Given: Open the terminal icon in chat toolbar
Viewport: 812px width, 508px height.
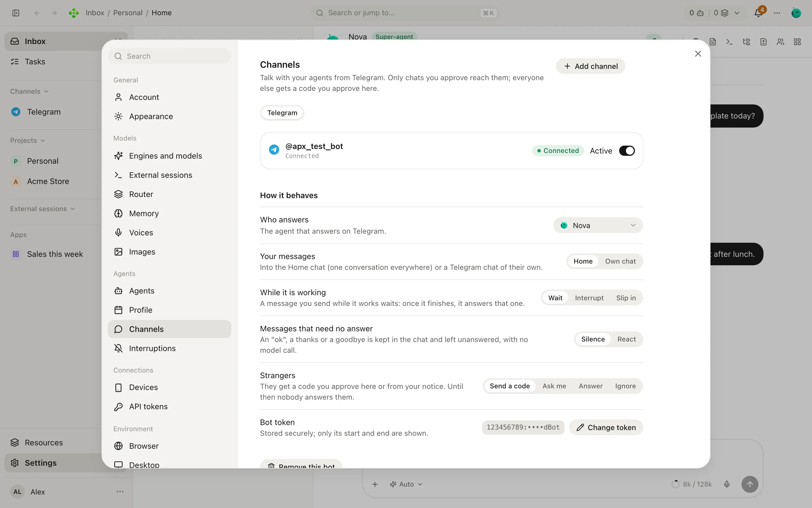Looking at the screenshot, I should 729,42.
